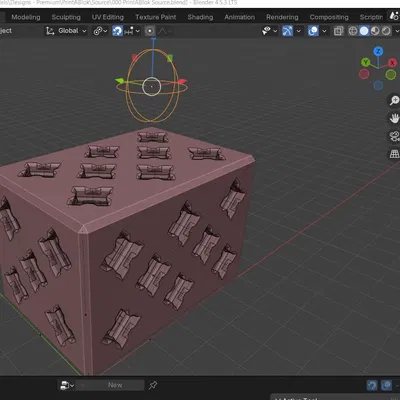
Task: Click the Z axis on the navigation gizmo
Action: [x=378, y=51]
